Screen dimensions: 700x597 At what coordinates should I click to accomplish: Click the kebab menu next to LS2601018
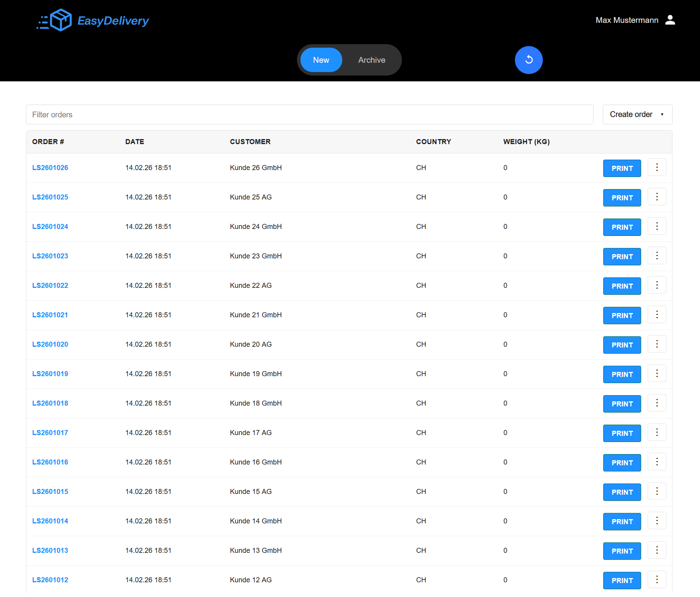[657, 403]
